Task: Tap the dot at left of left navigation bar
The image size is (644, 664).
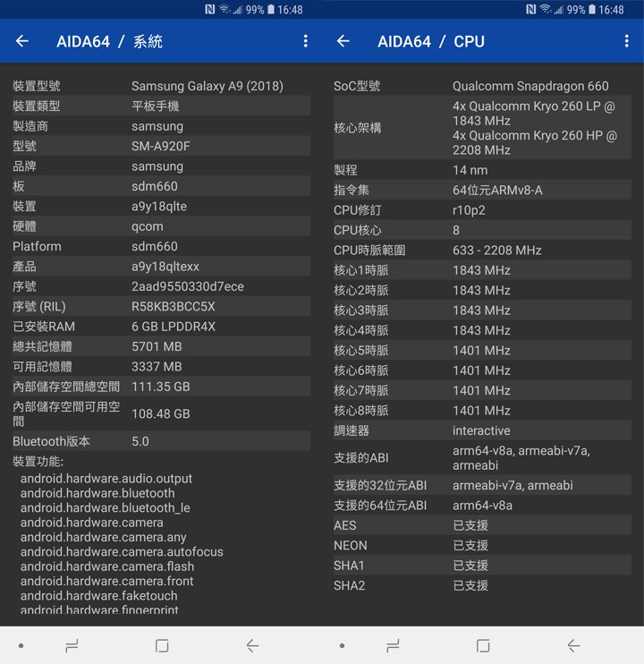Action: (21, 646)
